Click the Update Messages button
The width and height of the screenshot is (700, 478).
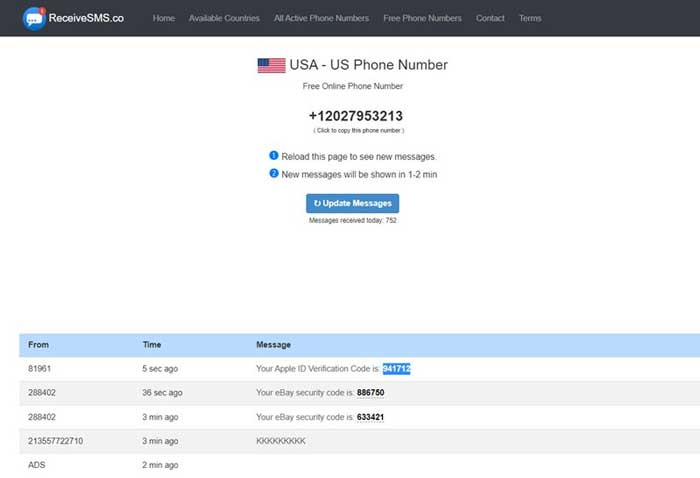tap(353, 203)
